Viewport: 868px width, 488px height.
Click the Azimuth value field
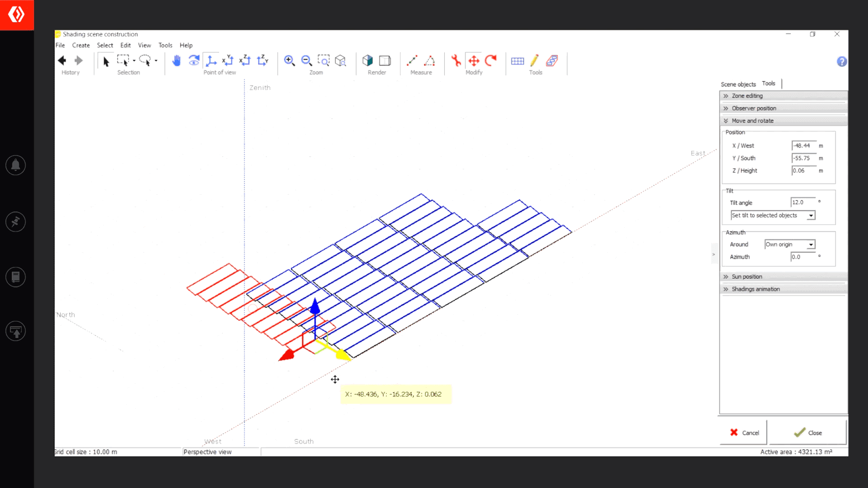coord(803,257)
